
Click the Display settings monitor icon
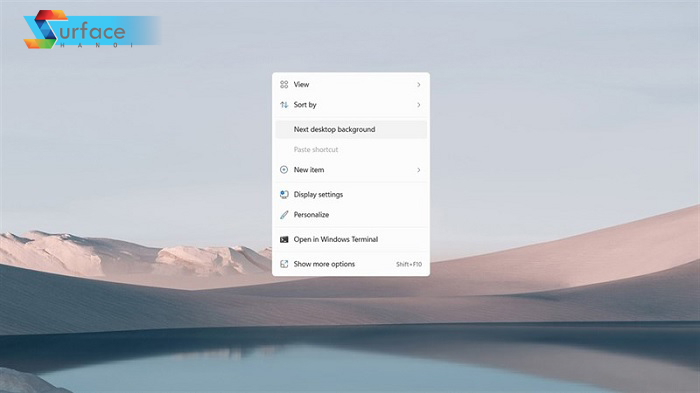point(284,194)
